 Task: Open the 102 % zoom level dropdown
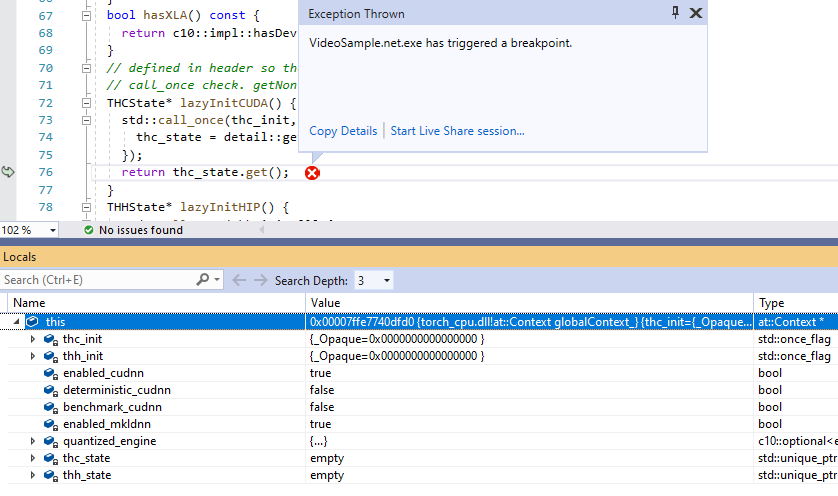tap(52, 230)
